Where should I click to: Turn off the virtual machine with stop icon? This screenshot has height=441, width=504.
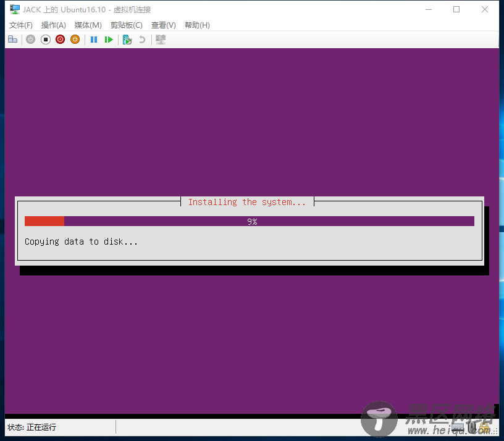[46, 40]
